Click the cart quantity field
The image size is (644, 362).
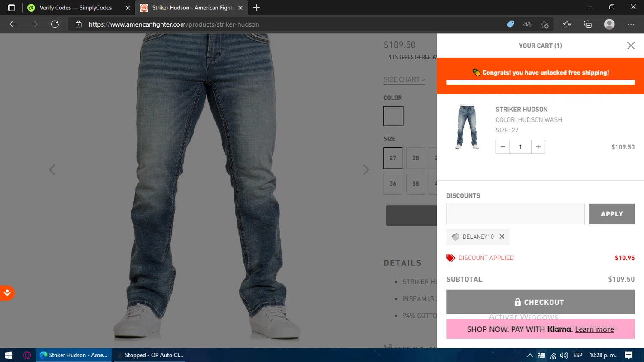tap(520, 147)
